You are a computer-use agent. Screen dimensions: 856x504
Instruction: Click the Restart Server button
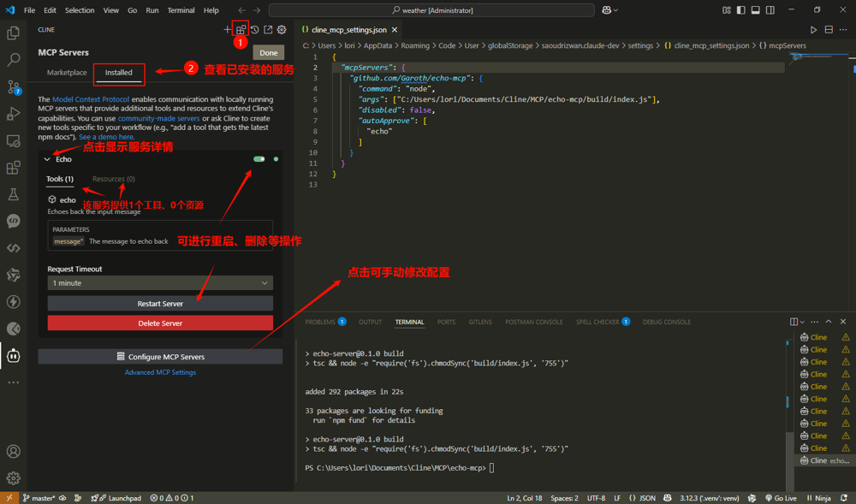(160, 304)
